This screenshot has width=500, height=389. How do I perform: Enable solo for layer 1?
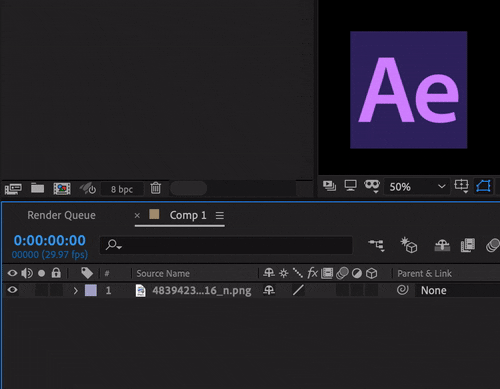point(41,290)
